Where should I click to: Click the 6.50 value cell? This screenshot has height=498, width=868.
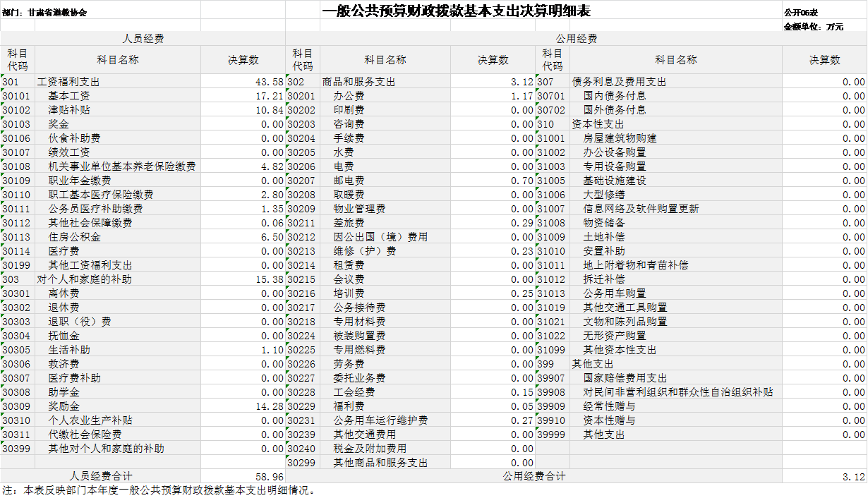tap(243, 237)
